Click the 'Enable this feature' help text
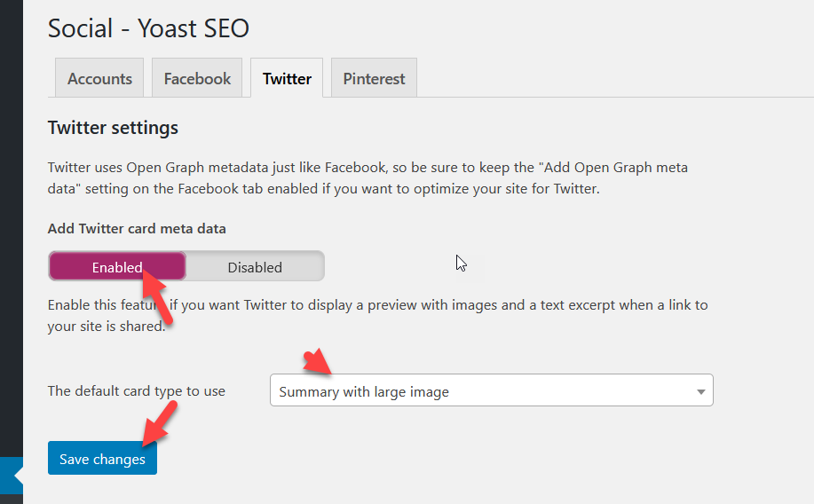The width and height of the screenshot is (814, 504). click(x=377, y=316)
